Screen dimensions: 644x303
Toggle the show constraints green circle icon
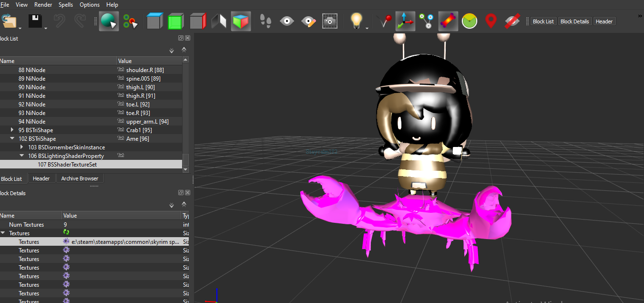(x=470, y=21)
